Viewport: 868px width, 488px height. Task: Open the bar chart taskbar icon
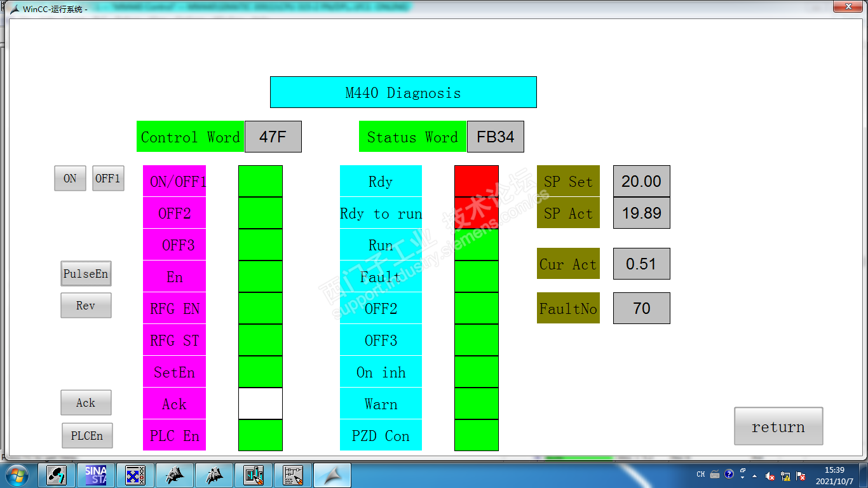click(x=254, y=475)
